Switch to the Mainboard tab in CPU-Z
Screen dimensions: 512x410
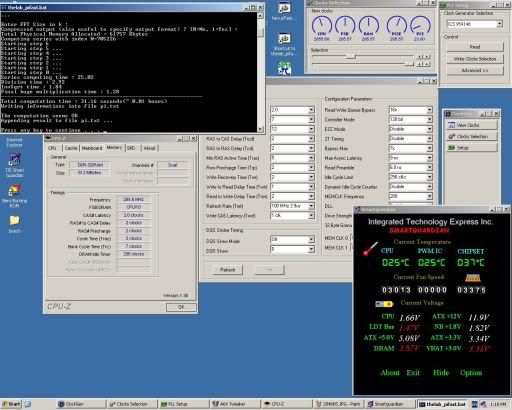92,148
